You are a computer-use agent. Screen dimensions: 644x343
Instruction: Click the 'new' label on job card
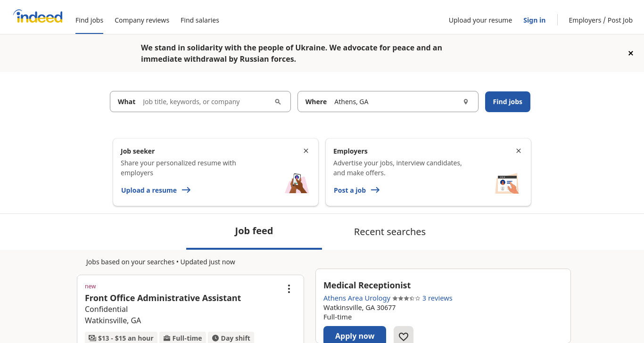click(x=90, y=286)
